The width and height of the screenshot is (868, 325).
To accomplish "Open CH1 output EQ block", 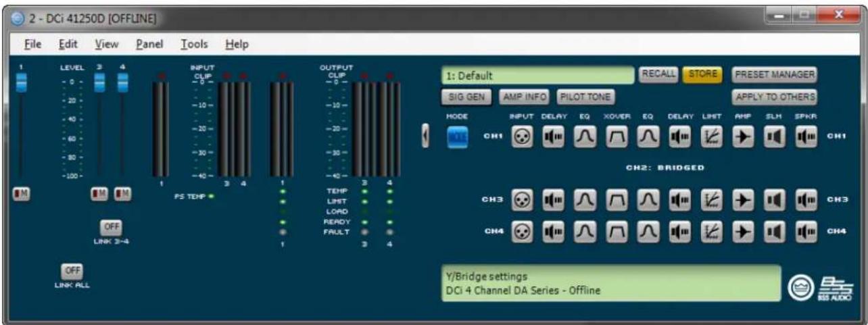I will 648,136.
